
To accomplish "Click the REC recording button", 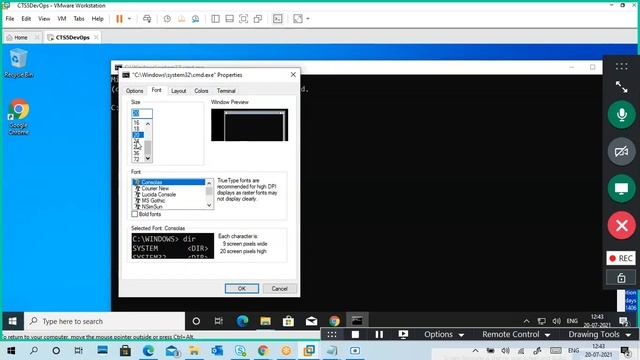I will [x=621, y=258].
